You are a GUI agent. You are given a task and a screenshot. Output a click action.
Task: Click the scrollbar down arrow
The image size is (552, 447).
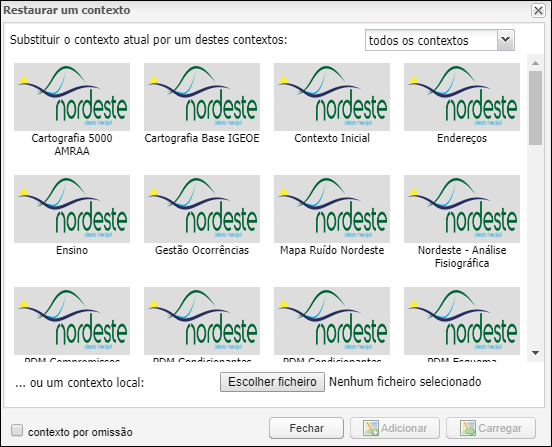click(x=535, y=353)
